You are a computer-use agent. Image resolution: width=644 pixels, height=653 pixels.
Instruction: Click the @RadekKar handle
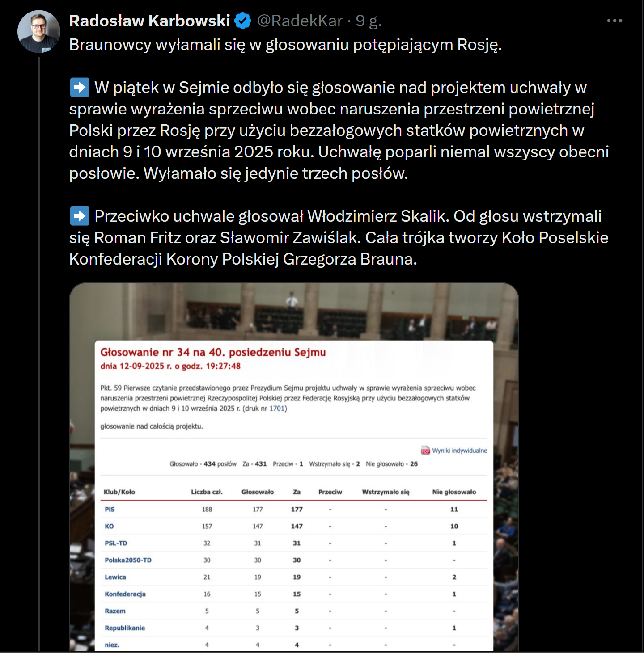(300, 21)
